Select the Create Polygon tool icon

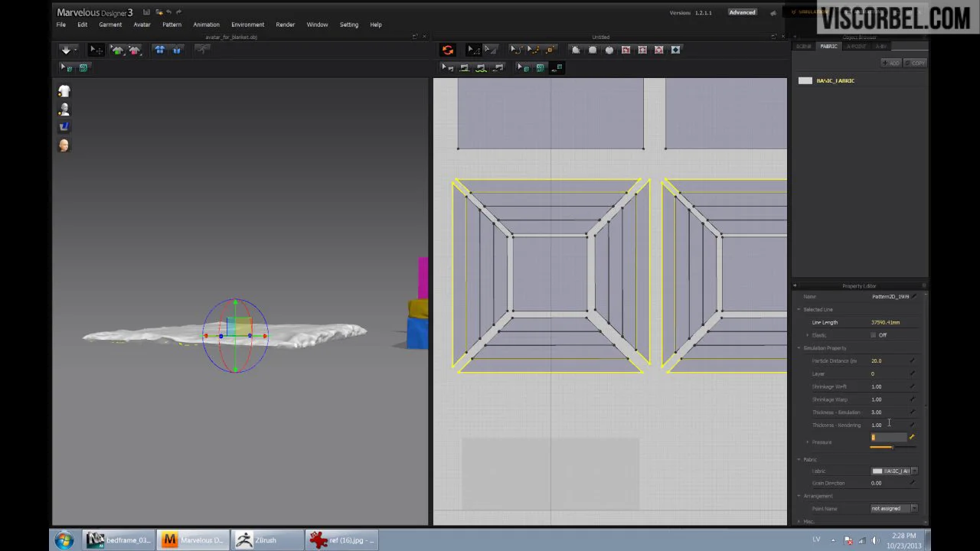[576, 50]
